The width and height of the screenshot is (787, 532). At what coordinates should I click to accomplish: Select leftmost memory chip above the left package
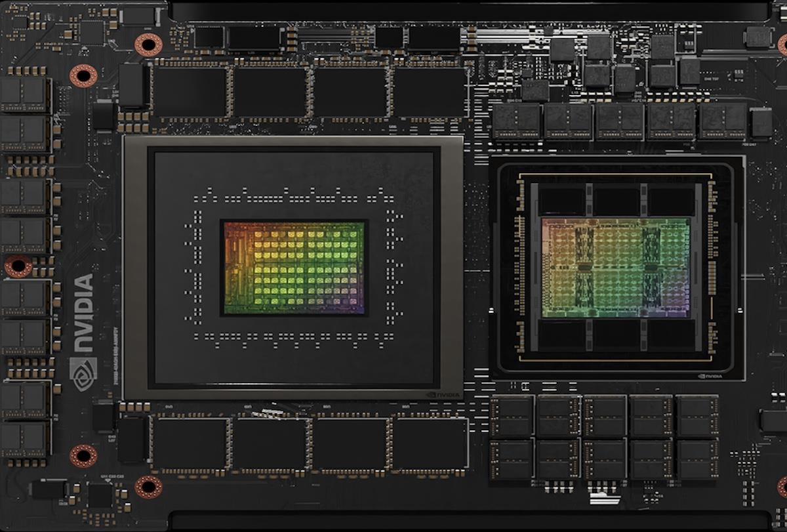click(x=190, y=92)
